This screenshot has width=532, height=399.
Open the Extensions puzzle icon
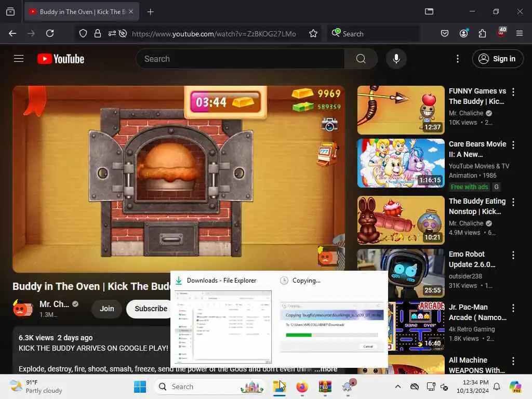[x=482, y=33]
